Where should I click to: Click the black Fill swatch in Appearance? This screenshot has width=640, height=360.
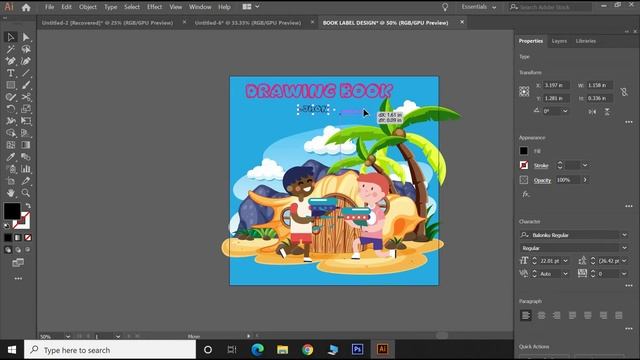(524, 151)
